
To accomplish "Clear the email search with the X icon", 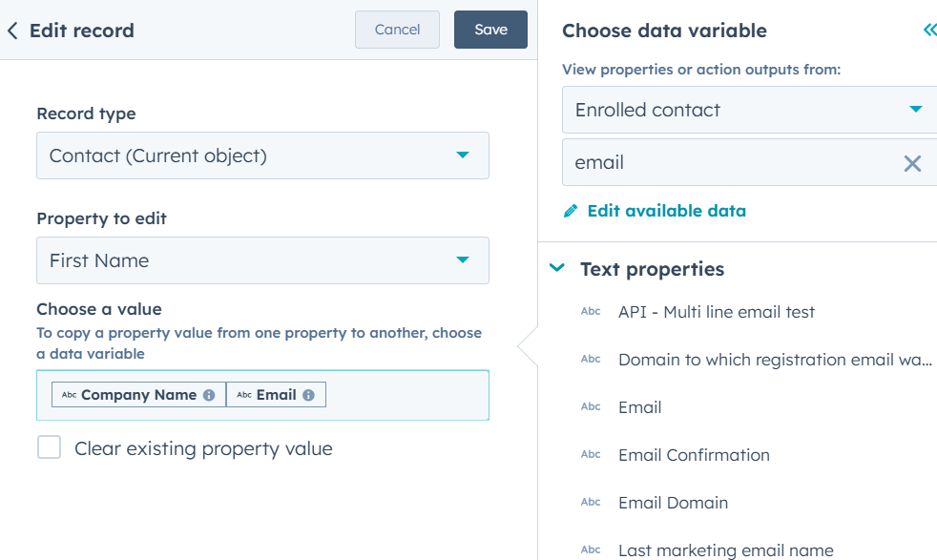I will [x=913, y=162].
